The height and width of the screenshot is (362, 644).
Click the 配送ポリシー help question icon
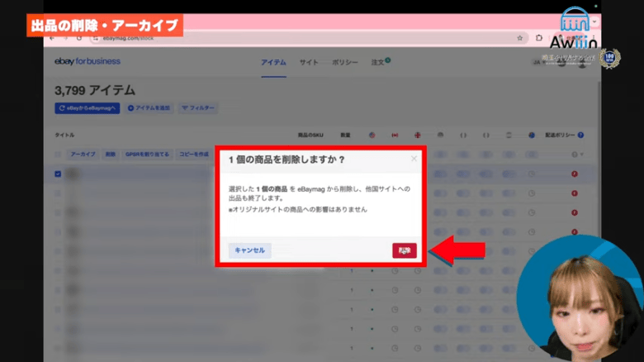[x=580, y=135]
